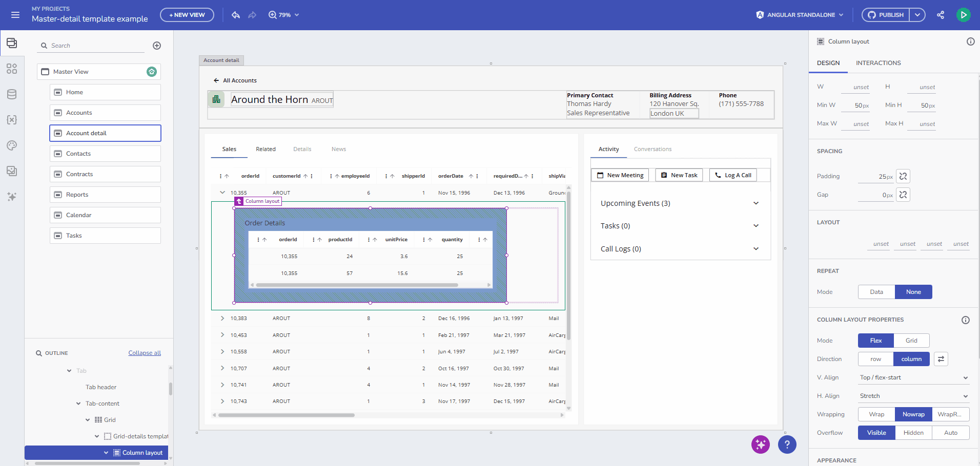Click the share icon in the top bar
Screen dimensions: 980x466
(941, 15)
